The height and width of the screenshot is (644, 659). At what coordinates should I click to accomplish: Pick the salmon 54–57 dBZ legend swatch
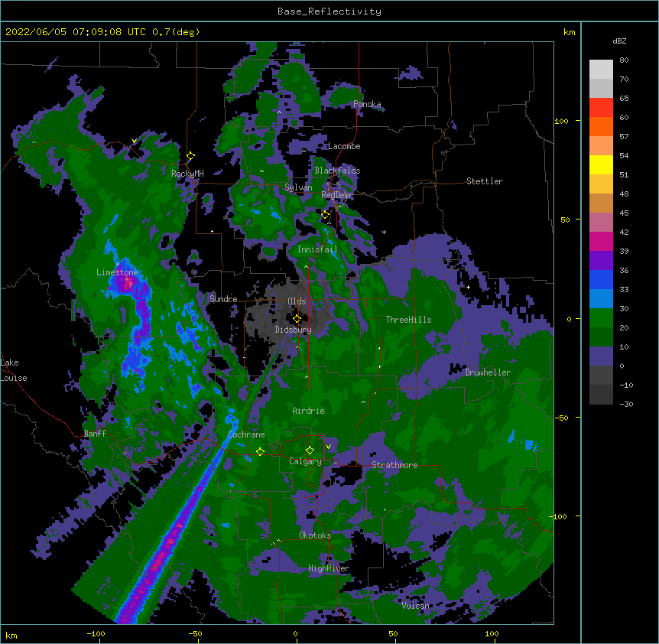point(601,145)
